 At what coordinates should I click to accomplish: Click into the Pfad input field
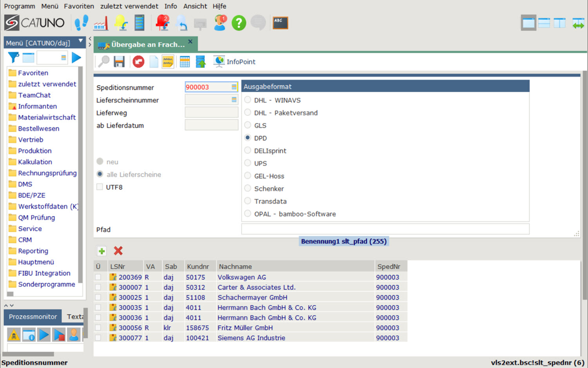(385, 229)
